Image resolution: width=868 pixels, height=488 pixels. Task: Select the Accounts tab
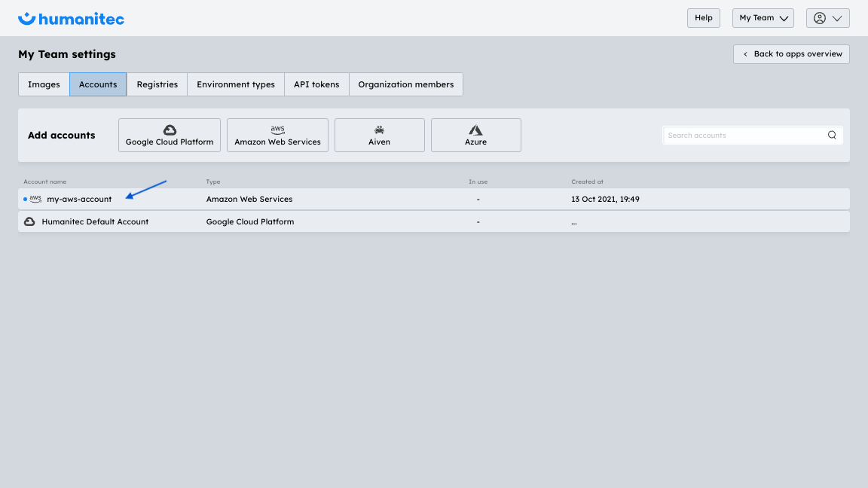coord(98,84)
